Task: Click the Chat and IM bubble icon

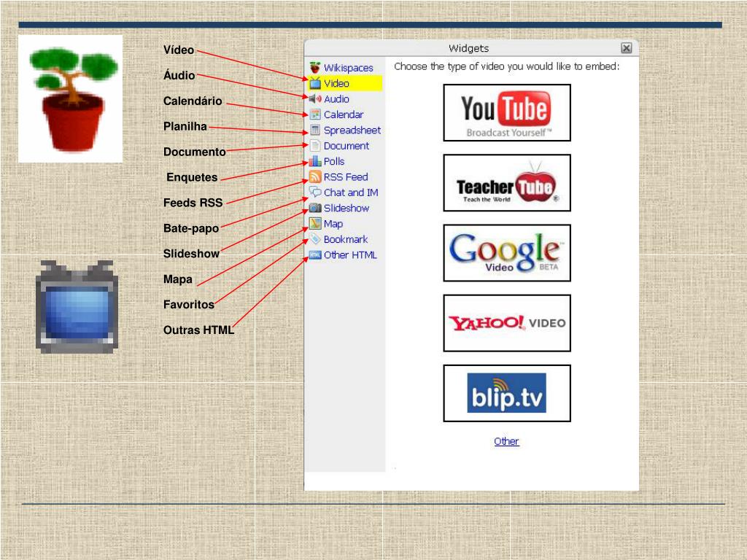Action: point(315,192)
